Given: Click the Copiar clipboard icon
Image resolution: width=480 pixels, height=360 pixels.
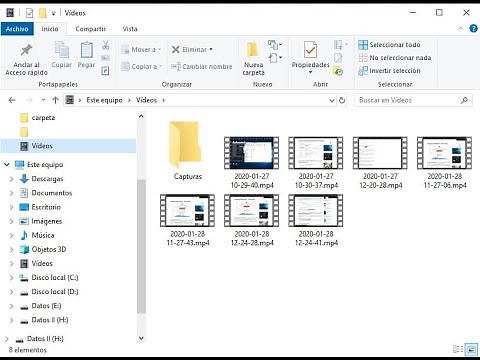Looking at the screenshot, I should point(62,55).
